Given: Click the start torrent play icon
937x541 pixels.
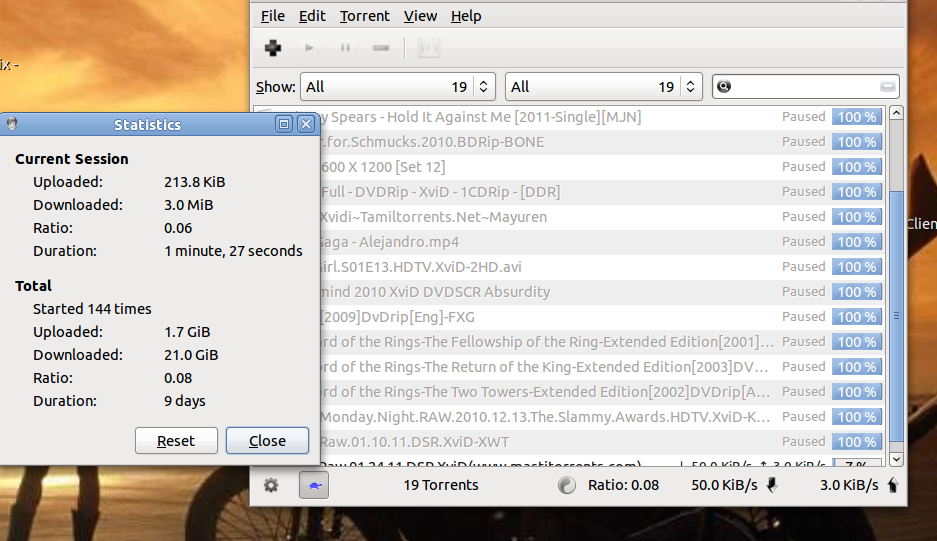Looking at the screenshot, I should tap(309, 48).
